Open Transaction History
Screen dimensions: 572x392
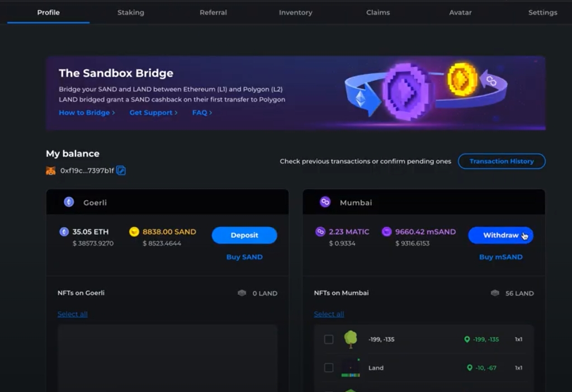[502, 161]
